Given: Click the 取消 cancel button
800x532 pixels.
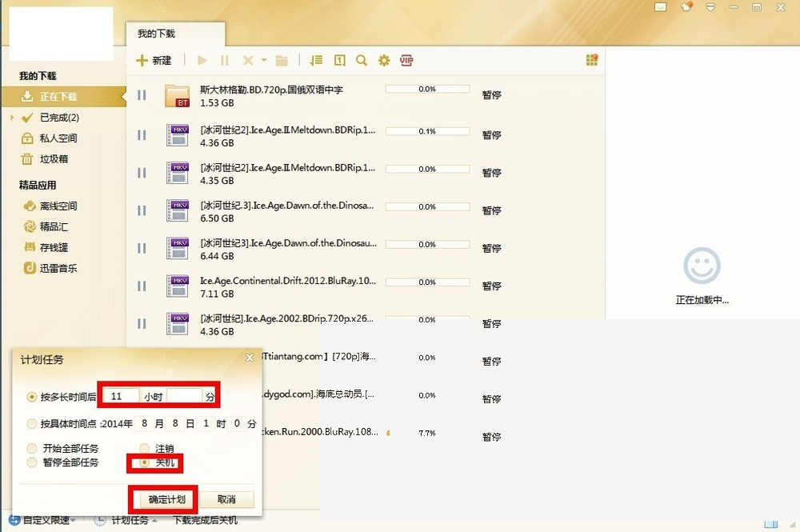Looking at the screenshot, I should [226, 499].
